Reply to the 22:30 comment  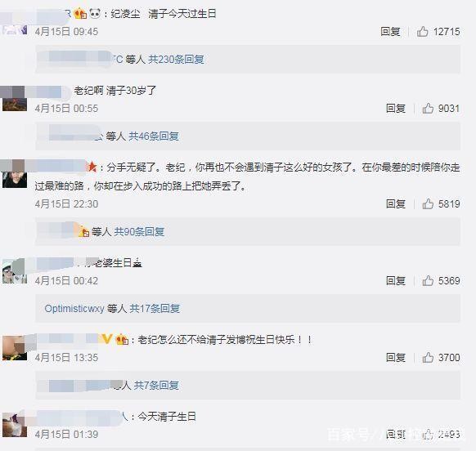click(x=396, y=203)
